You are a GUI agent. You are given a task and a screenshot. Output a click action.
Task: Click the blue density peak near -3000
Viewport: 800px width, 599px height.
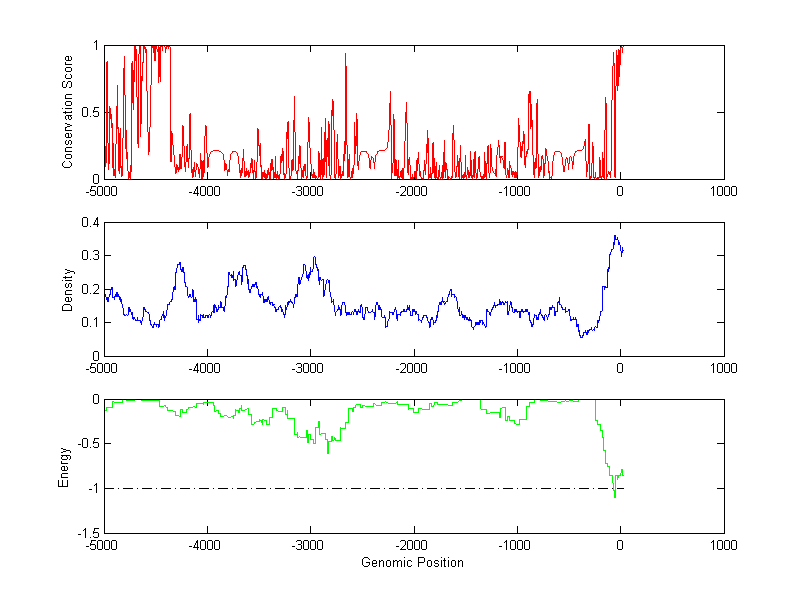(314, 258)
